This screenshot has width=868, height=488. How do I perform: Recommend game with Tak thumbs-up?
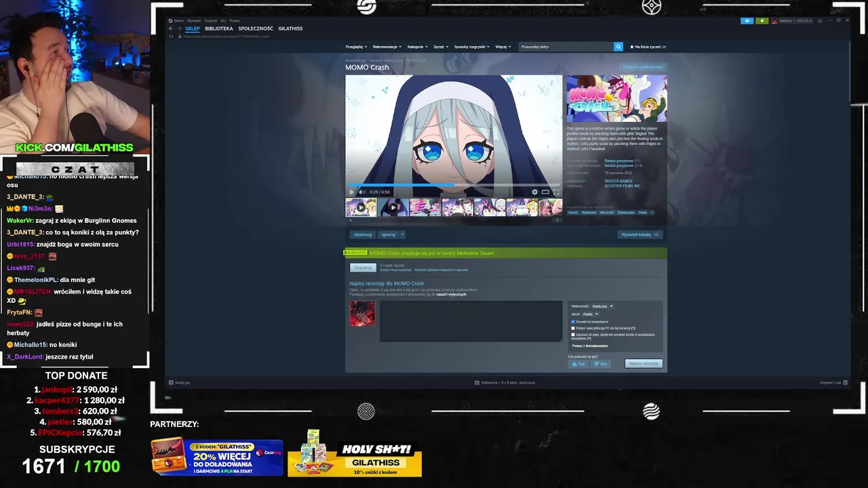[578, 364]
